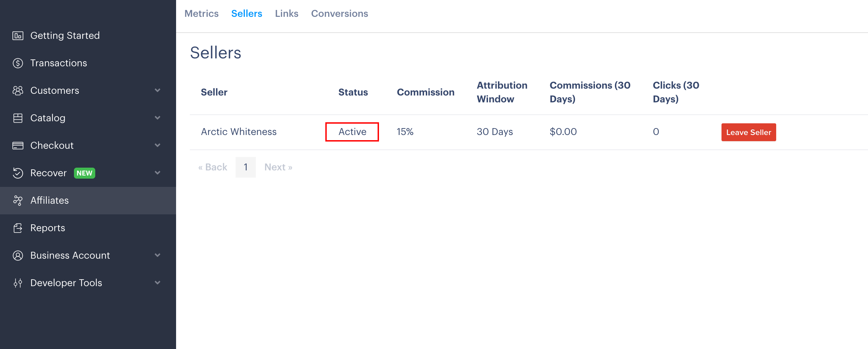The image size is (868, 349).
Task: Click the Getting Started sidebar icon
Action: point(18,36)
